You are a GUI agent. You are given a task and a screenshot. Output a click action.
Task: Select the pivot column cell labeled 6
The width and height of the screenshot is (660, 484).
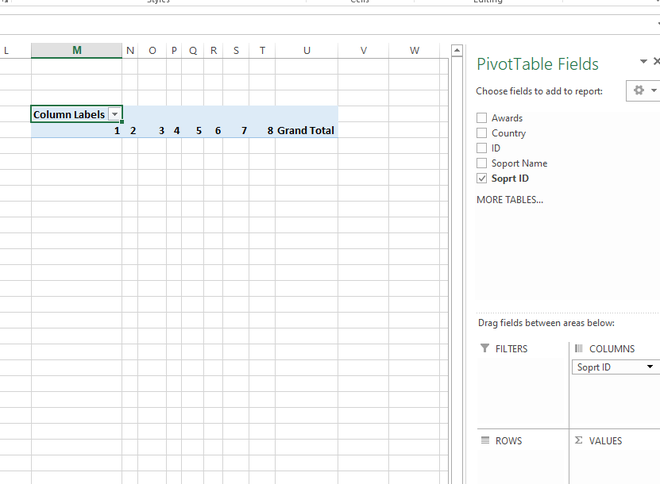(x=213, y=130)
